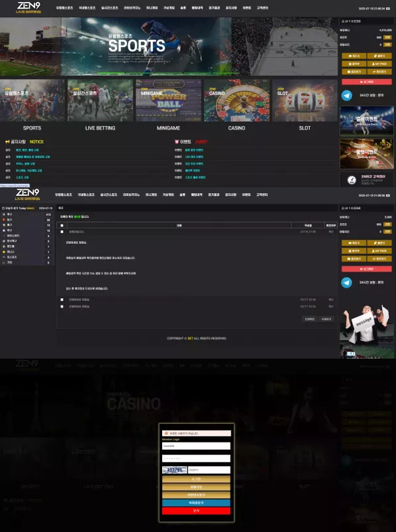
Task: Click the alarm icon beside the EVENT heading
Action: (x=177, y=141)
